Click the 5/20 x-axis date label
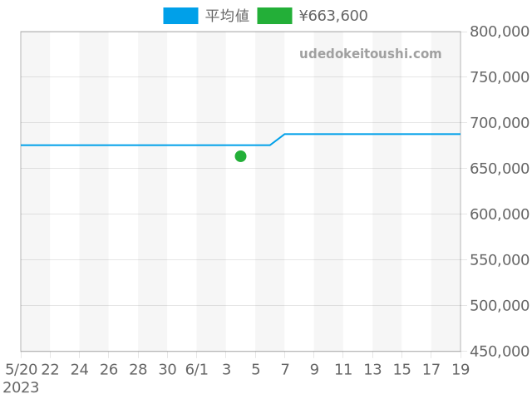532x399 pixels. (21, 369)
